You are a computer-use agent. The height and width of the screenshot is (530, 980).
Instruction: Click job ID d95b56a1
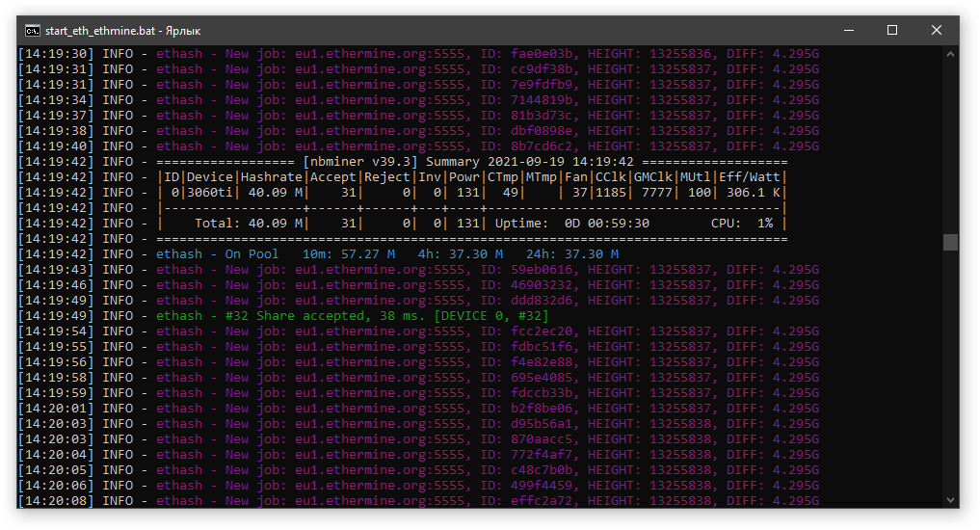point(542,424)
